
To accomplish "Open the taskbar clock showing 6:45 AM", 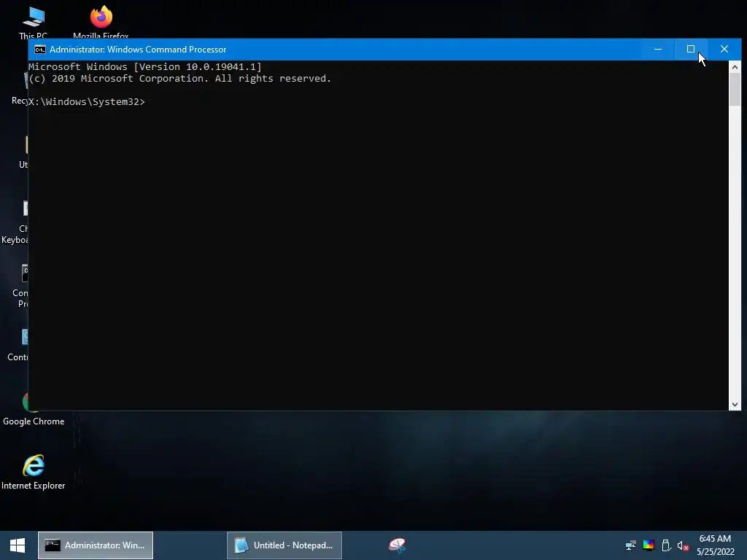I will 715,545.
